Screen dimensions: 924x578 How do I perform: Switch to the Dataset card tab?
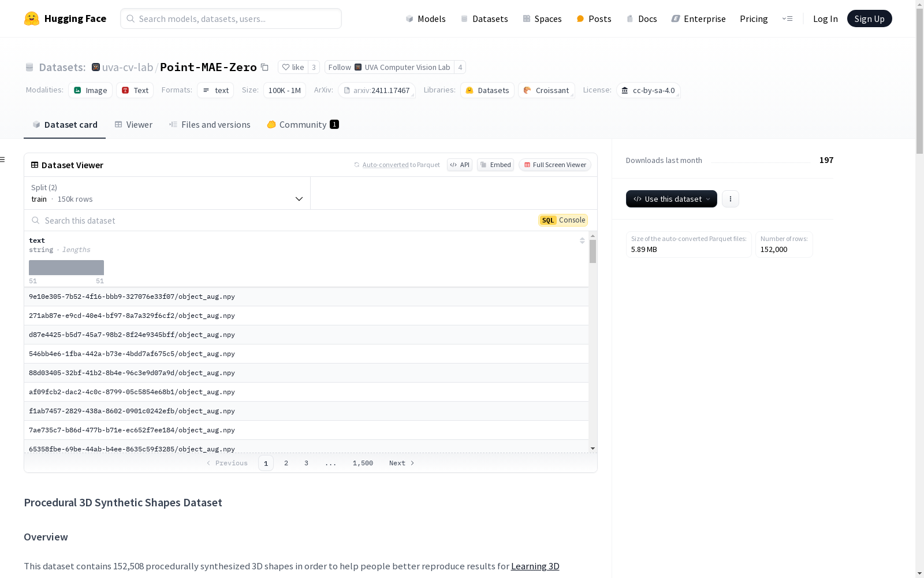coord(65,124)
